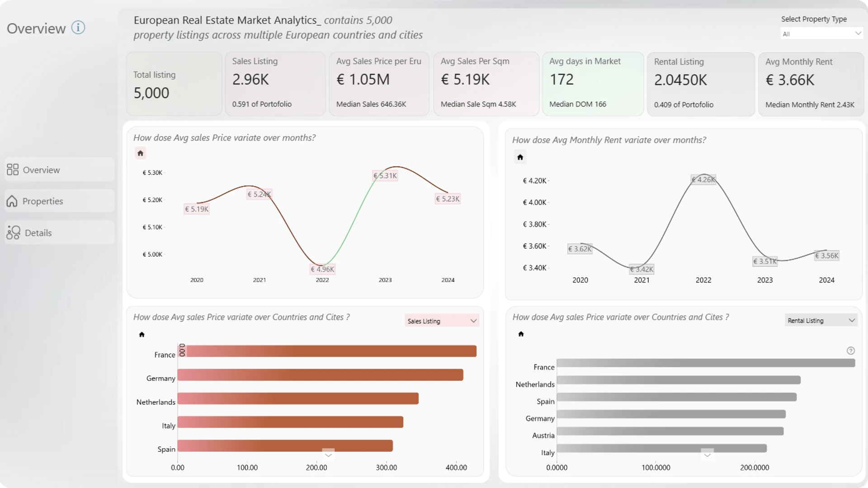
Task: Go to the Properties page
Action: 43,201
